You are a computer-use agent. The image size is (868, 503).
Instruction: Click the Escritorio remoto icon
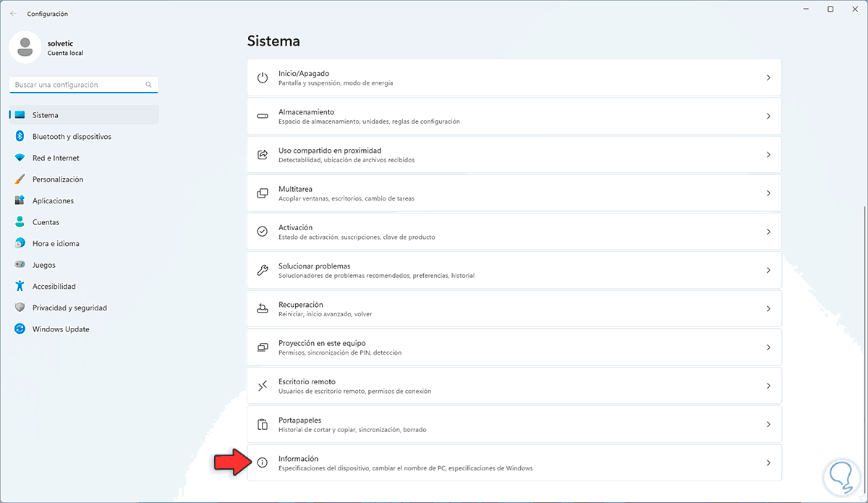coord(263,386)
